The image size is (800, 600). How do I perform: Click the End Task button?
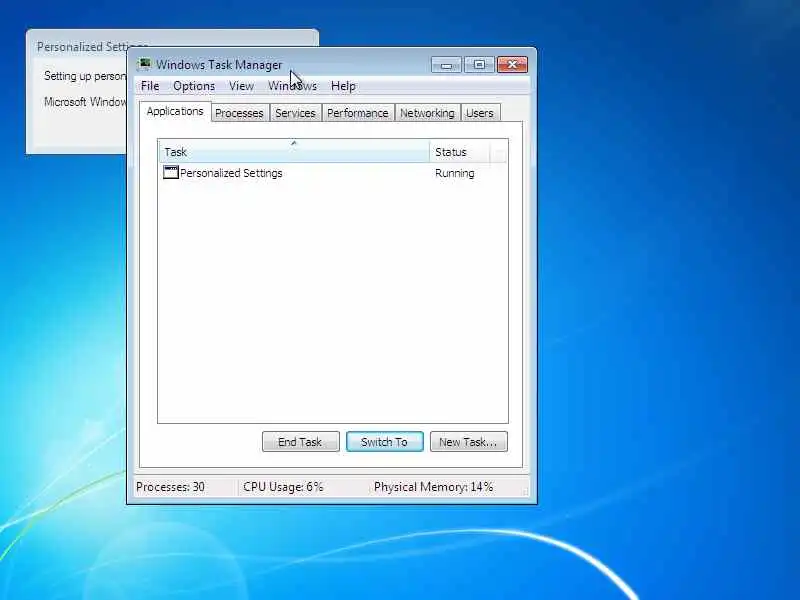click(x=301, y=442)
